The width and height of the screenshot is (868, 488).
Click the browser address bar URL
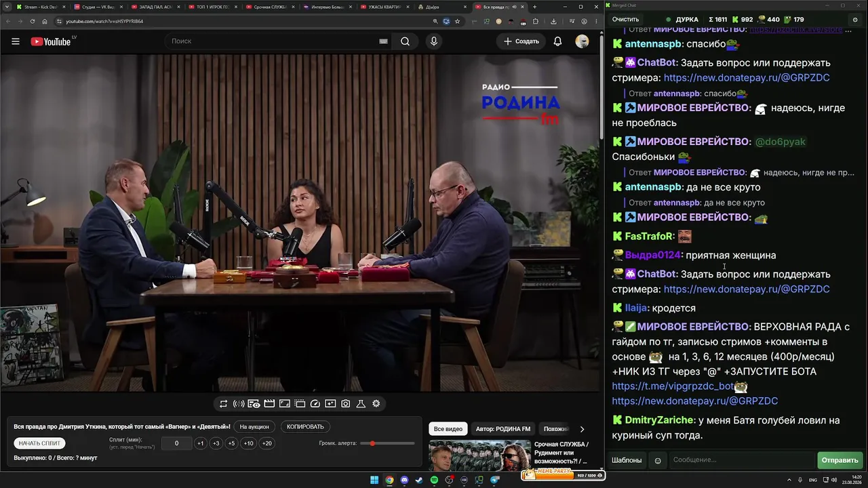coord(104,21)
